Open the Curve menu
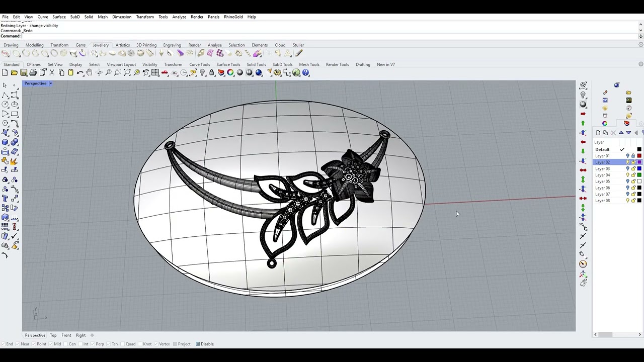 pyautogui.click(x=43, y=17)
